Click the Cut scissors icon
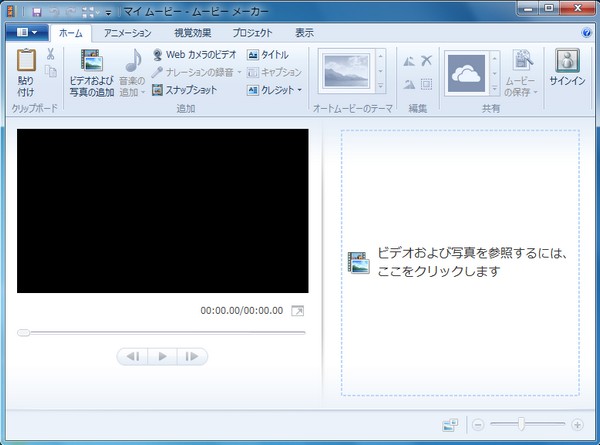Screen dimensions: 600x445 pyautogui.click(x=51, y=54)
